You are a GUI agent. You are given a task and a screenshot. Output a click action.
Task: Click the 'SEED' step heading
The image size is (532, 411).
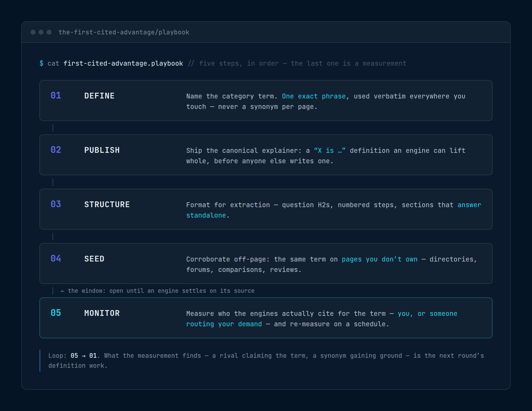click(x=94, y=259)
